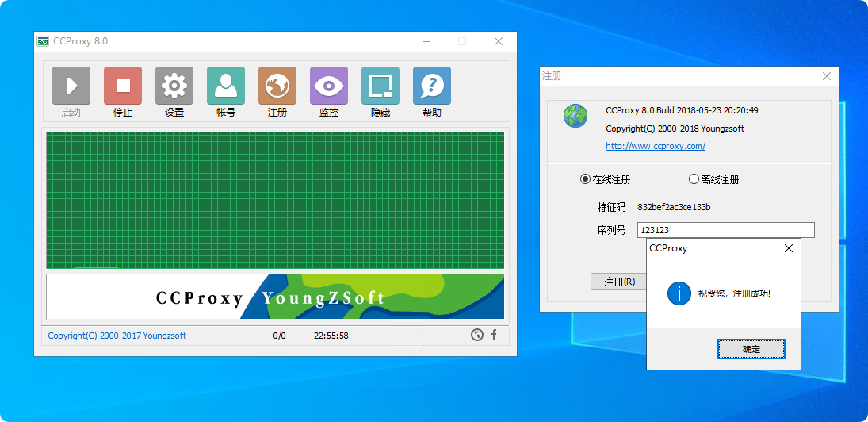This screenshot has width=868, height=422.
Task: Close the CCProxy 8.0 main window
Action: tap(499, 41)
